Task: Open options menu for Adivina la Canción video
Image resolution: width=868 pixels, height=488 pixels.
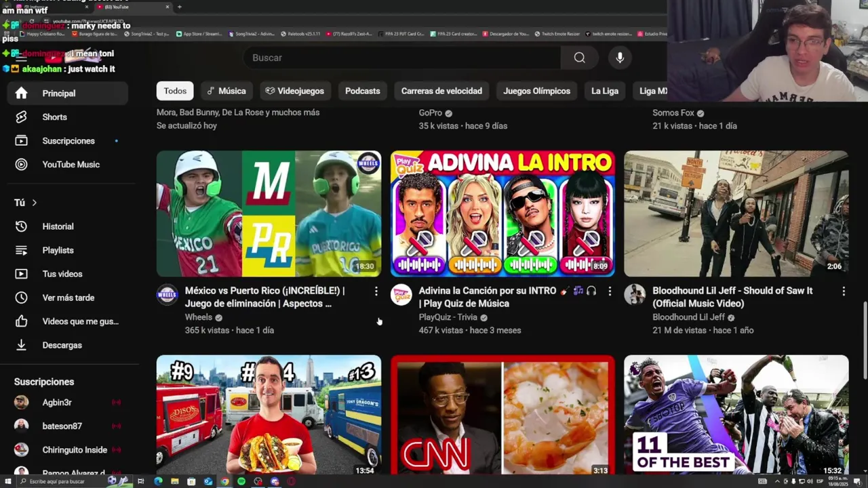Action: [610, 291]
